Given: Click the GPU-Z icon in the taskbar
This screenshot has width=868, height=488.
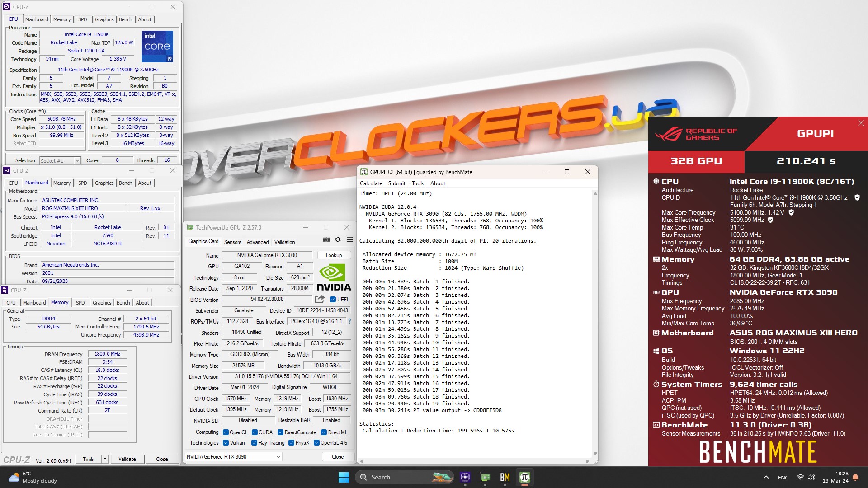Looking at the screenshot, I should 485,477.
